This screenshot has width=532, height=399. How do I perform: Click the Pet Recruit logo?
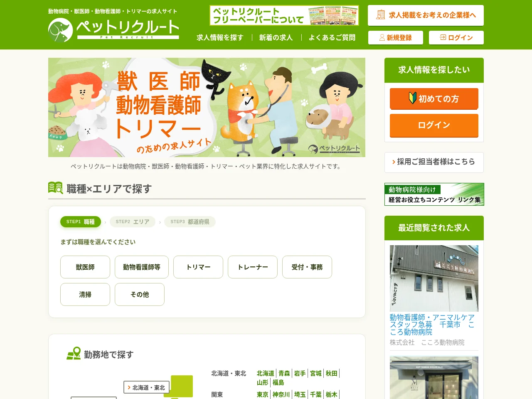(113, 30)
